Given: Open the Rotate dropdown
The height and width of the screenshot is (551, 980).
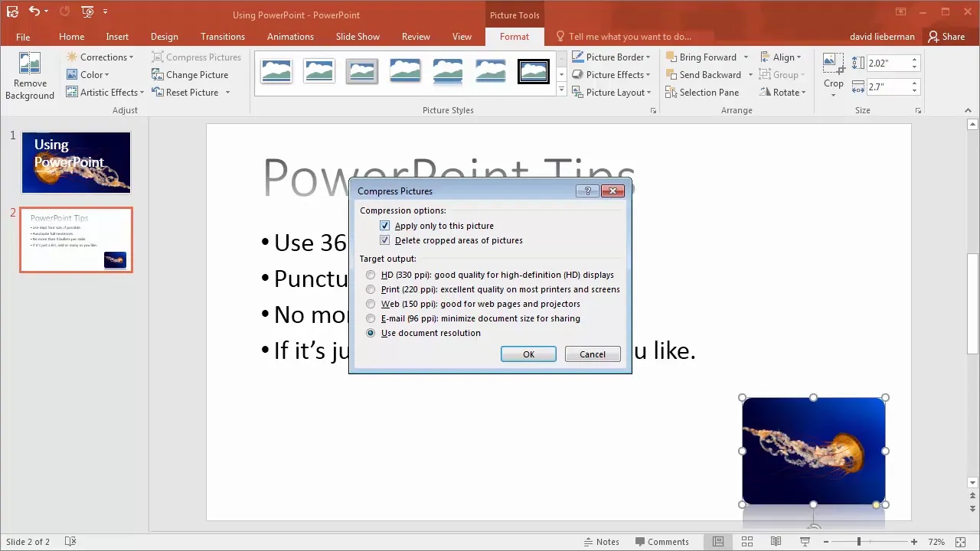Looking at the screenshot, I should (783, 93).
